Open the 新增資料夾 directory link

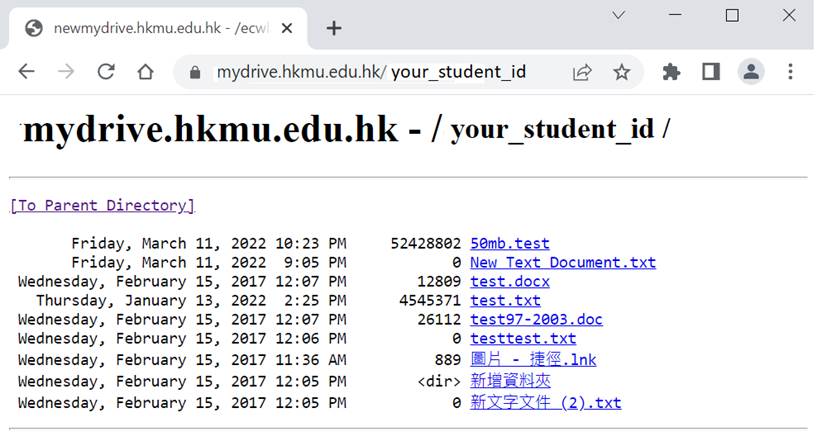point(510,381)
